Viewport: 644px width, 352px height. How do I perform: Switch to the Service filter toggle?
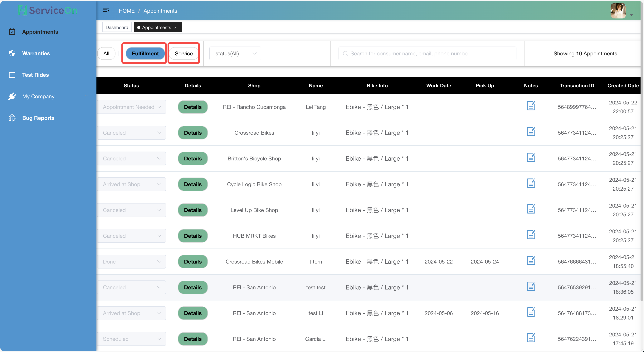[184, 54]
